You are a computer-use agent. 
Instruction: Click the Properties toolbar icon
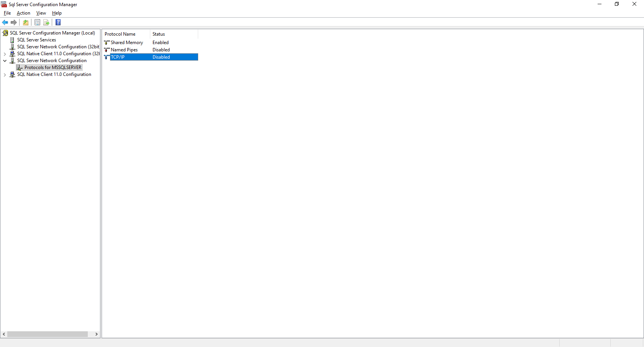pyautogui.click(x=37, y=23)
